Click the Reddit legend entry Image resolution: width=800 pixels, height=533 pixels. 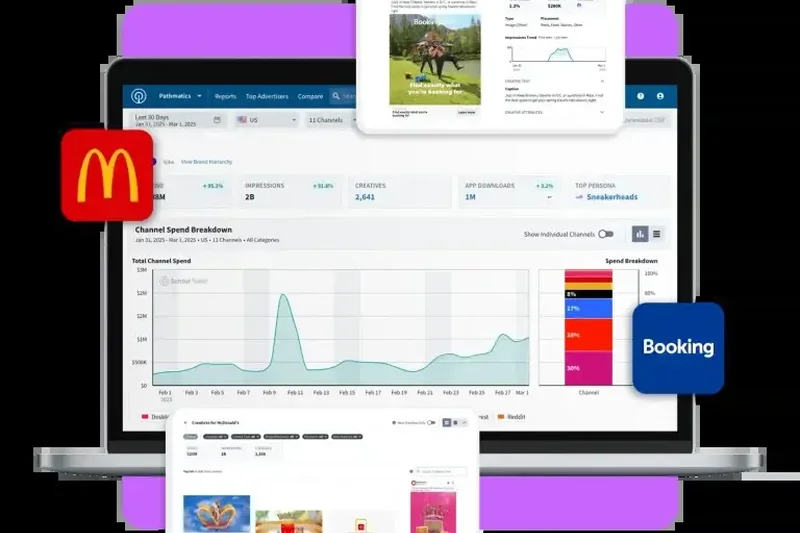pos(511,417)
